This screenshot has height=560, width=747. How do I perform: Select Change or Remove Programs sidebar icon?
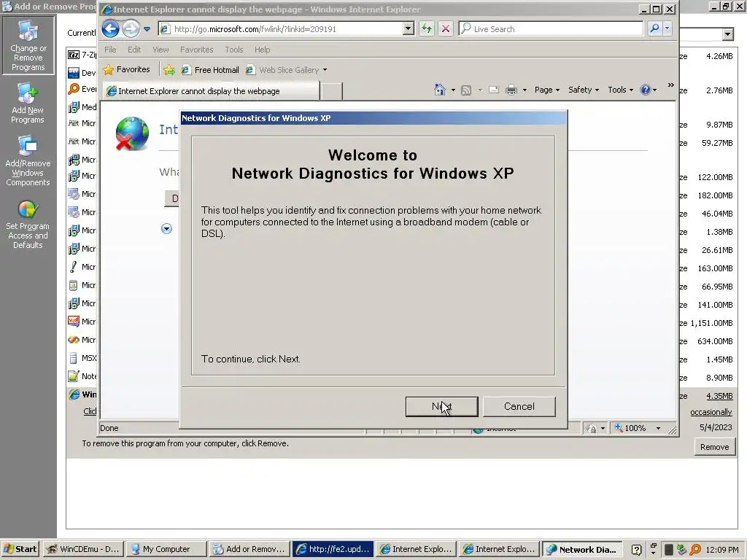tap(28, 45)
